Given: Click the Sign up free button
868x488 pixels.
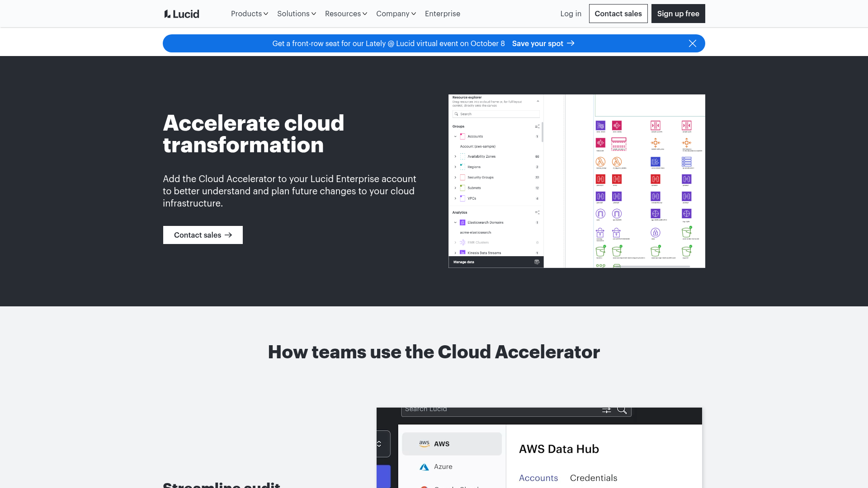Looking at the screenshot, I should point(678,14).
